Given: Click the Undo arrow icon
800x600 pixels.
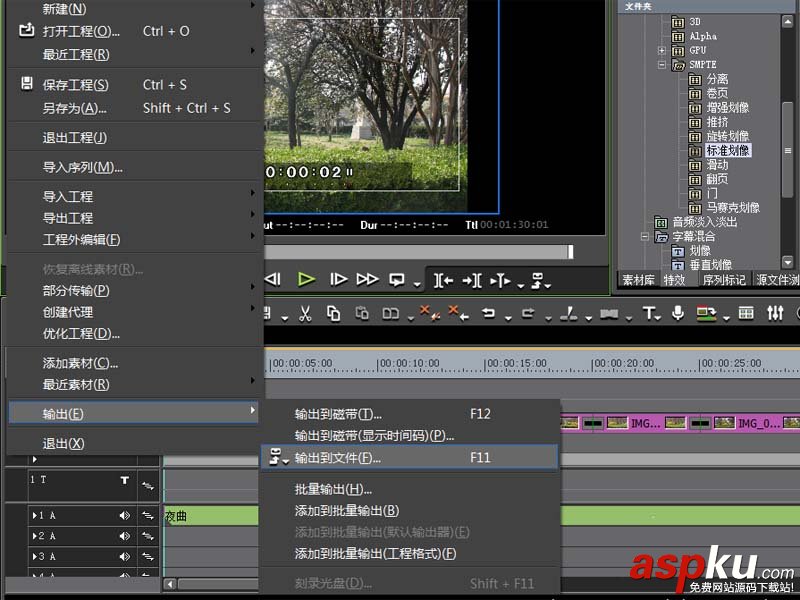Looking at the screenshot, I should click(489, 313).
